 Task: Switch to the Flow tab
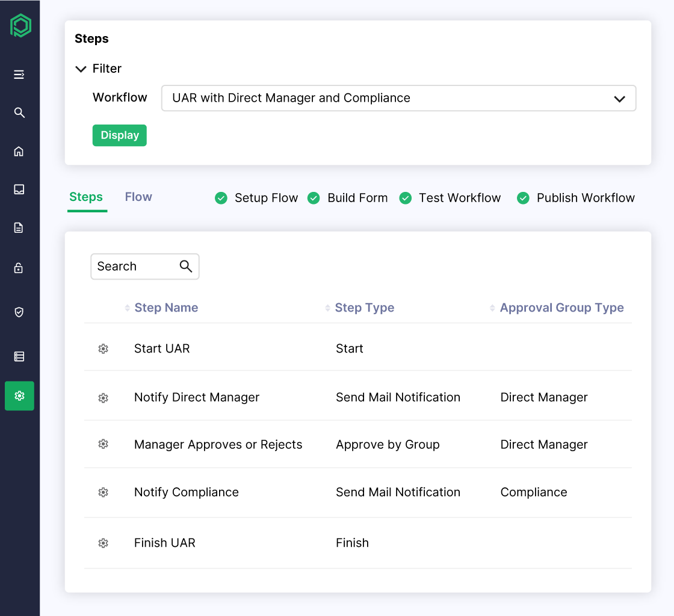(x=138, y=197)
